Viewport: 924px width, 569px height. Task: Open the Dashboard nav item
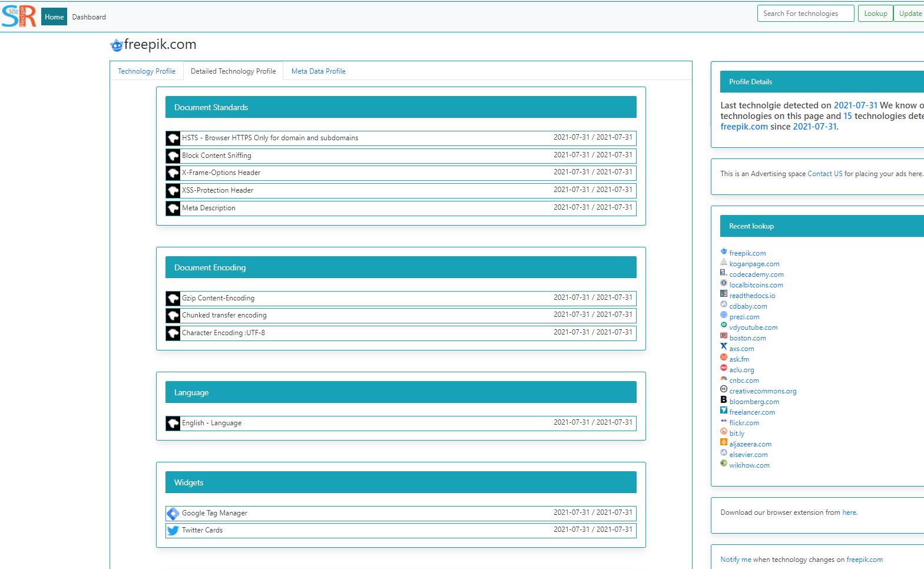click(89, 17)
